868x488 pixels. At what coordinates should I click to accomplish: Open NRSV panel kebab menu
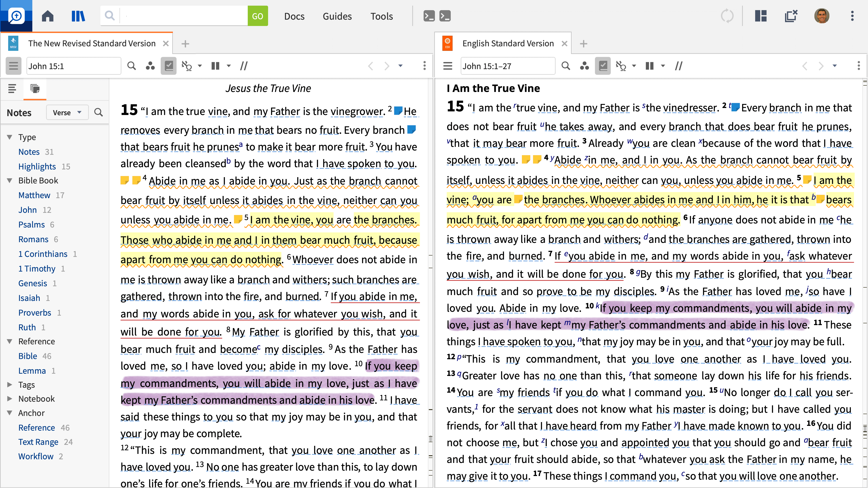coord(424,66)
